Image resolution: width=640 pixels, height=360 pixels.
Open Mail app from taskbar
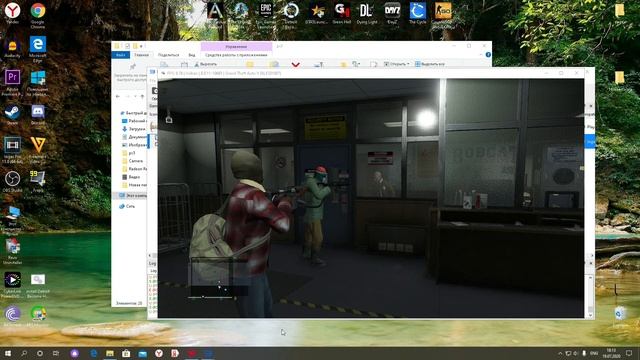pyautogui.click(x=142, y=353)
